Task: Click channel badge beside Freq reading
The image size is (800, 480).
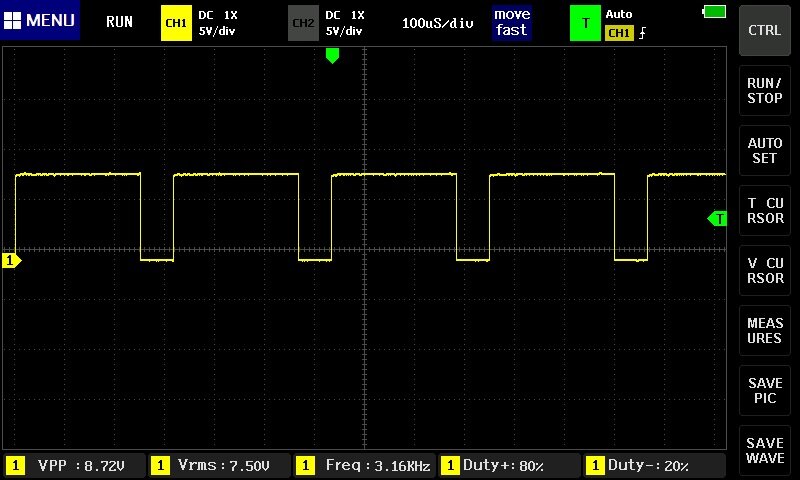Action: coord(305,465)
